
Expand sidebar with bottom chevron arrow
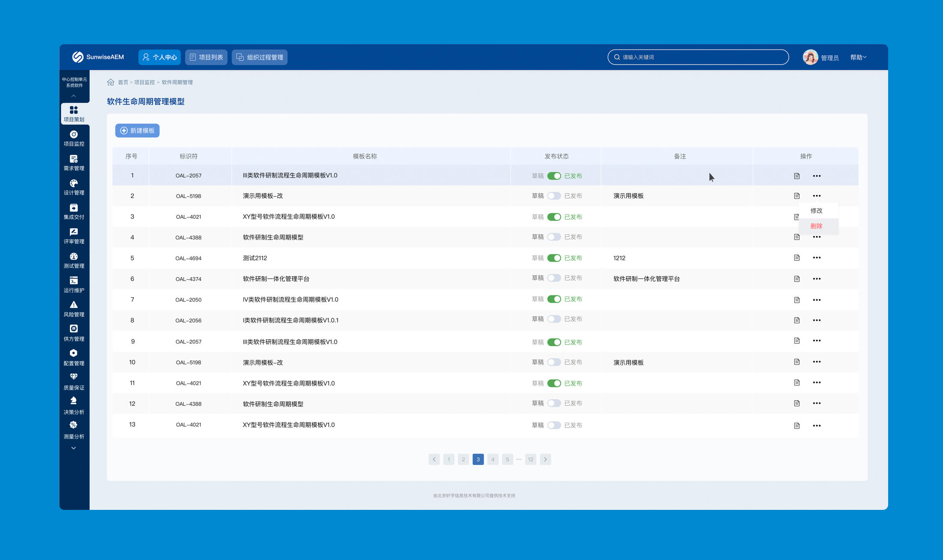pyautogui.click(x=74, y=448)
